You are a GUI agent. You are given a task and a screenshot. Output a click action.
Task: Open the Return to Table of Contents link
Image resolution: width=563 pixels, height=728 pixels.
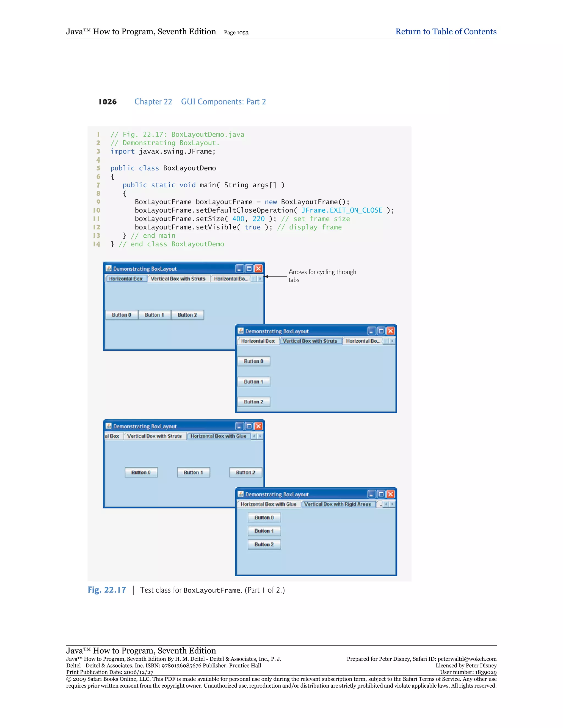coord(446,32)
